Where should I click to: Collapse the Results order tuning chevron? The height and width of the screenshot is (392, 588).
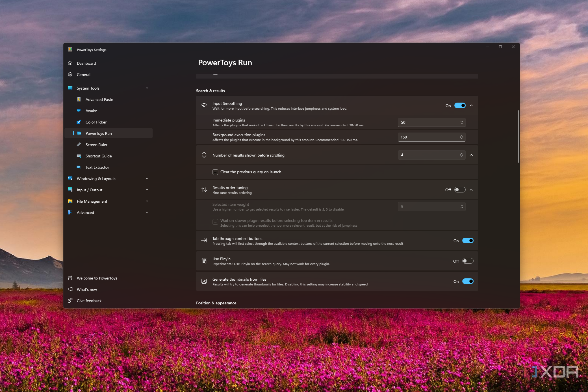coord(471,190)
